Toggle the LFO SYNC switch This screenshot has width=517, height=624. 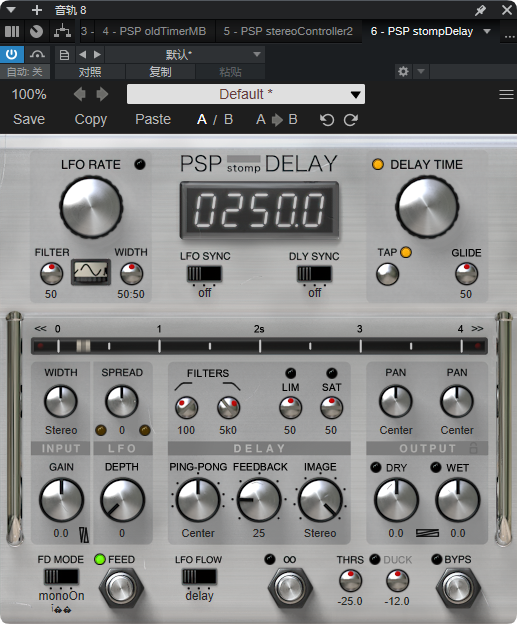(x=205, y=274)
